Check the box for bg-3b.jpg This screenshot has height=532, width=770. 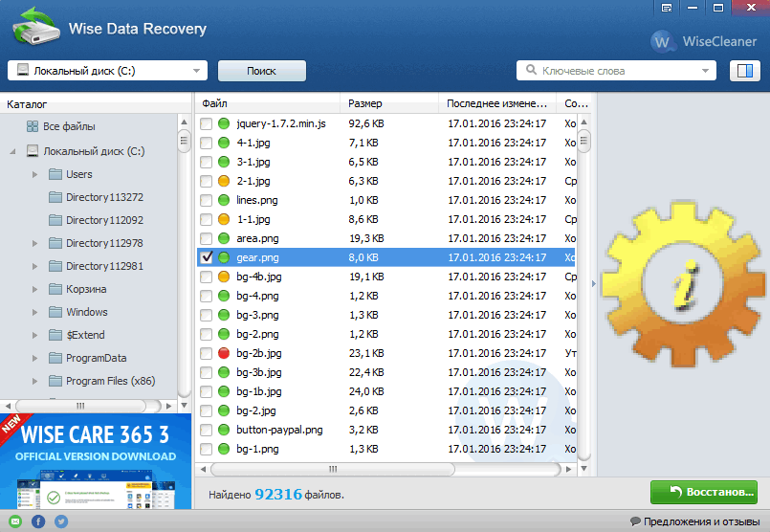click(207, 373)
